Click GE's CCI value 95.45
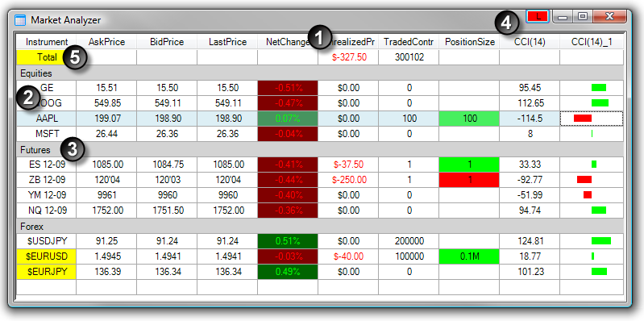 coord(530,88)
